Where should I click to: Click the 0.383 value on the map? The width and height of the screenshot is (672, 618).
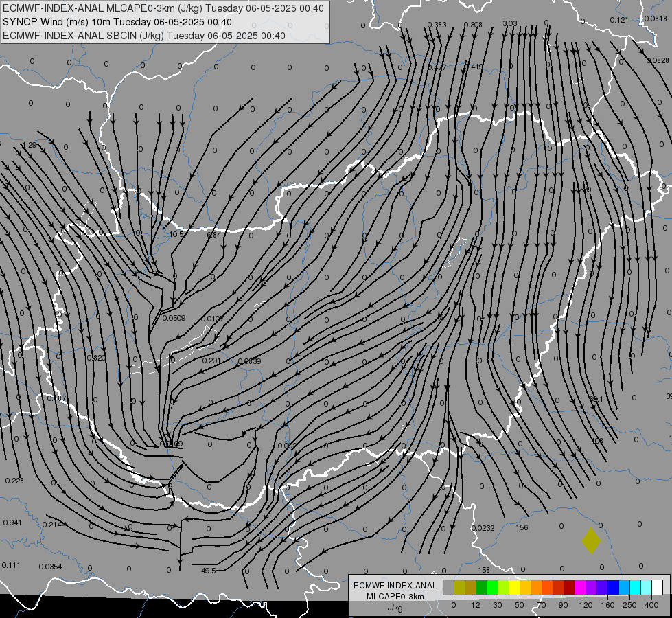(437, 25)
